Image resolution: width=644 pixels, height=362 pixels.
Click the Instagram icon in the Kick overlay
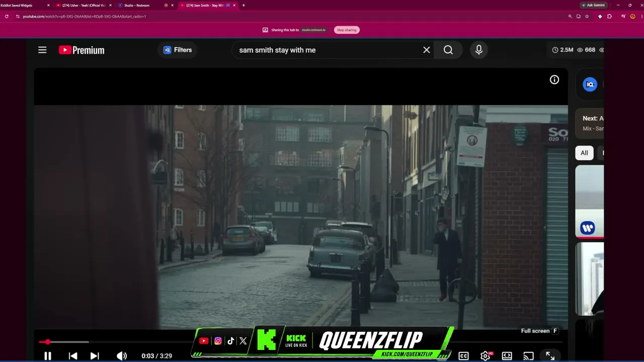pyautogui.click(x=218, y=341)
